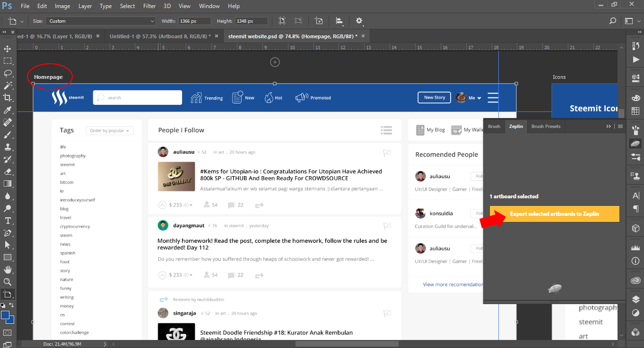Click the plus button above the artboard
644x348 pixels.
point(275,62)
